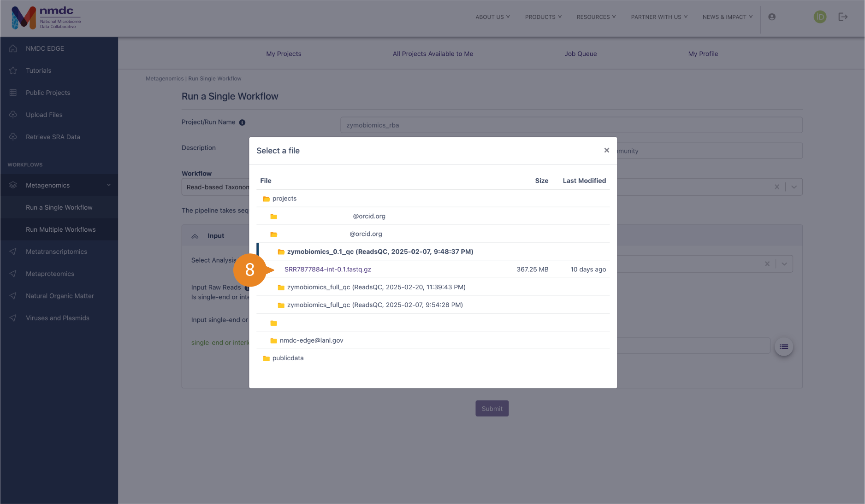Open the projects folder
Screen dimensions: 865x504
click(279, 199)
